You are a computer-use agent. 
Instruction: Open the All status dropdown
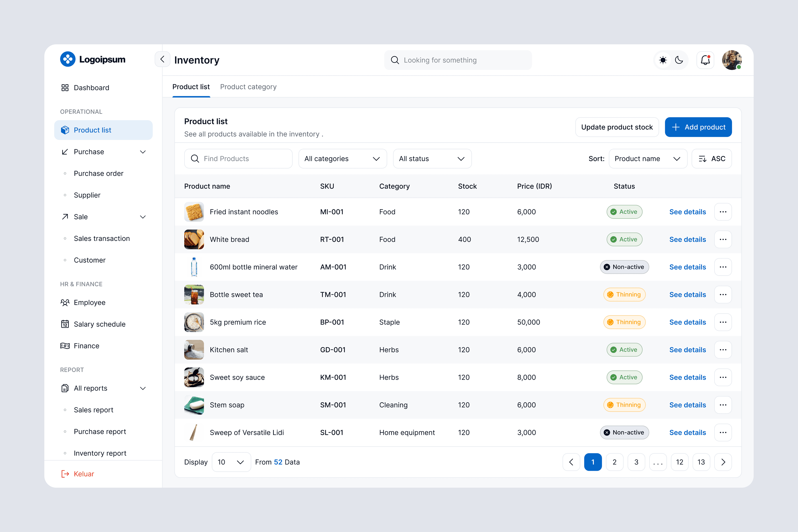point(432,158)
